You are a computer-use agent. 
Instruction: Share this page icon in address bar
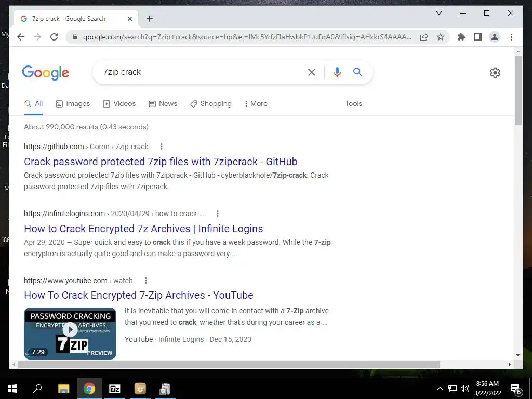click(x=424, y=37)
